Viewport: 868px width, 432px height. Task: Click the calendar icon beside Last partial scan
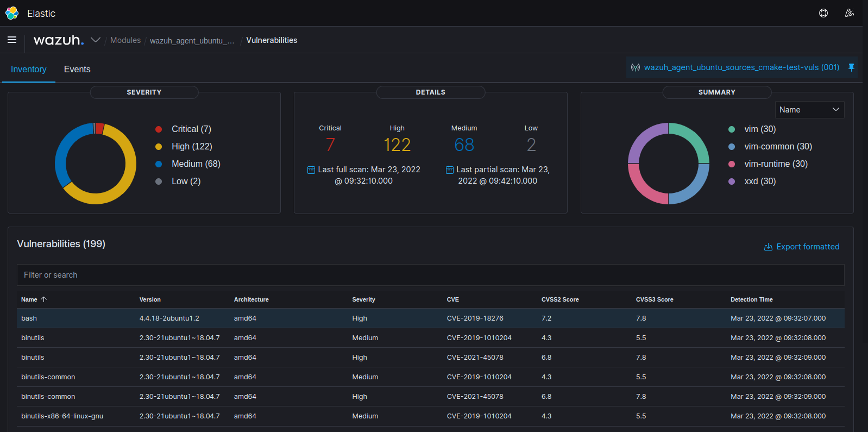click(450, 170)
